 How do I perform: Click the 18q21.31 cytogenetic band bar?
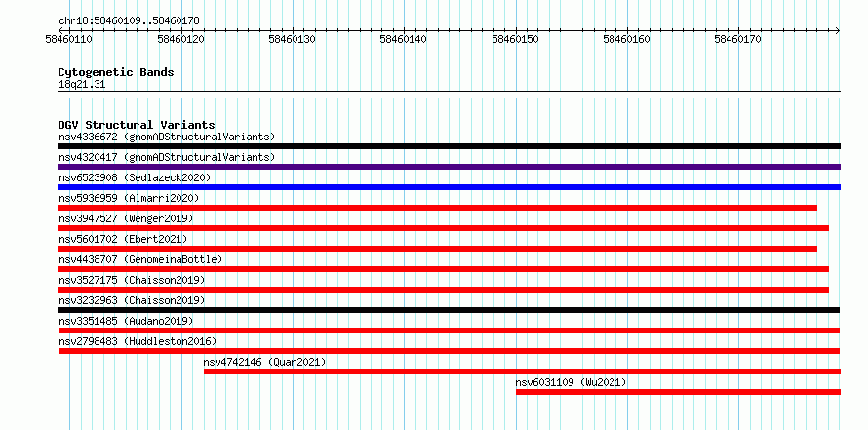[449, 95]
